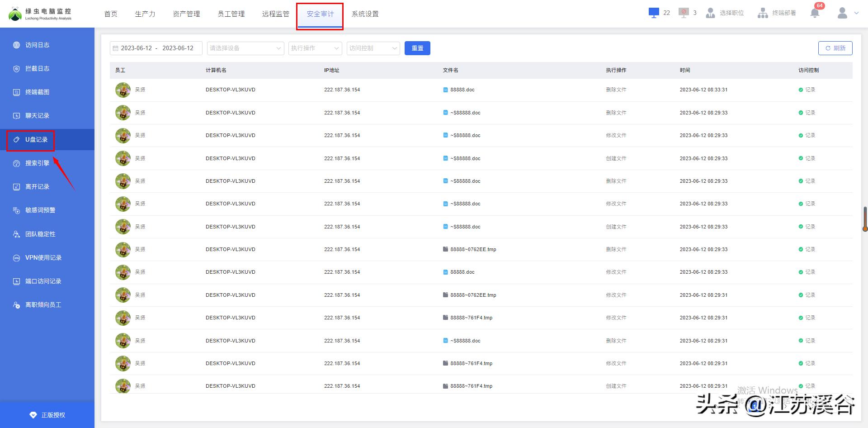
Task: Open 聊天记录 in the sidebar
Action: coord(37,116)
